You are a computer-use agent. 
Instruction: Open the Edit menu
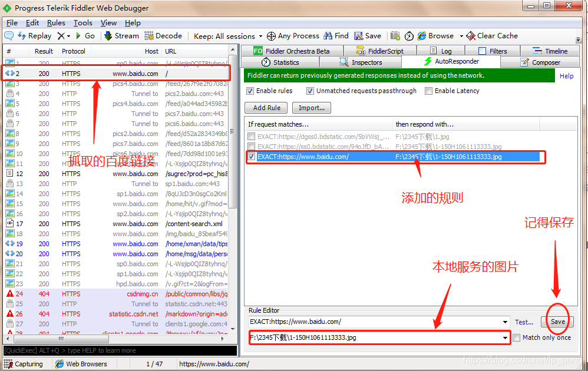32,23
